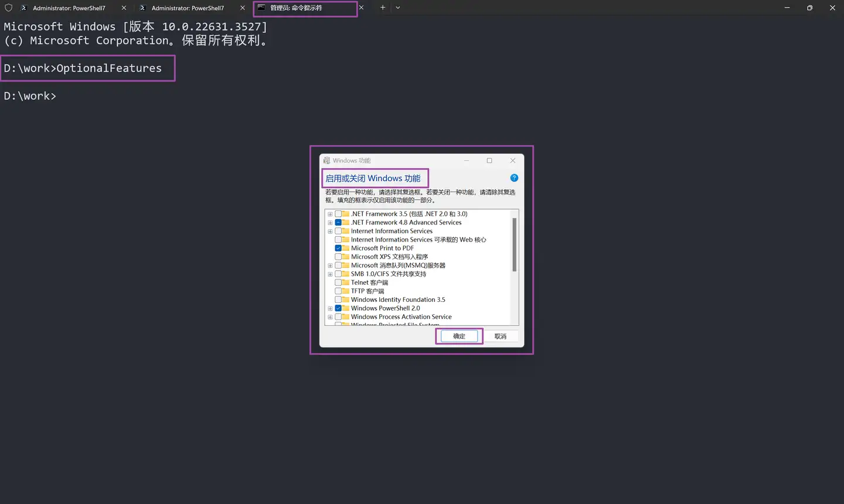Click the D:\work>OptionalFeatures command line text
Screen dimensions: 844x504
[x=83, y=68]
